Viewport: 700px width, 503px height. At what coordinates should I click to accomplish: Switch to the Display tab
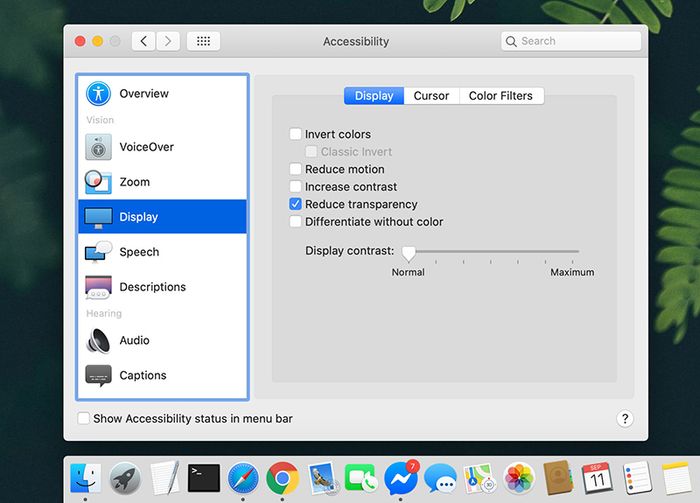click(x=374, y=96)
